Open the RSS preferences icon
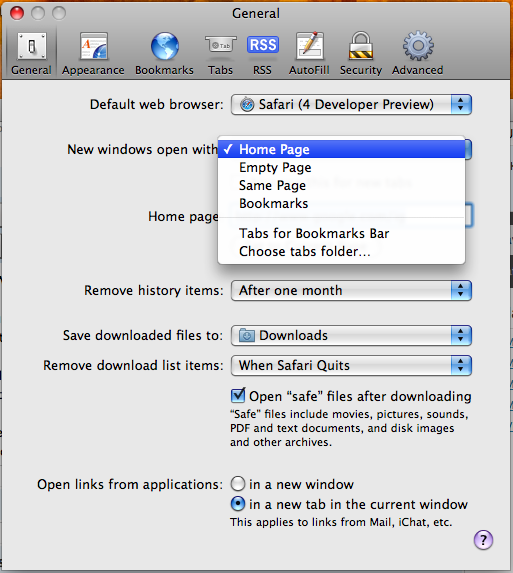 click(x=262, y=45)
